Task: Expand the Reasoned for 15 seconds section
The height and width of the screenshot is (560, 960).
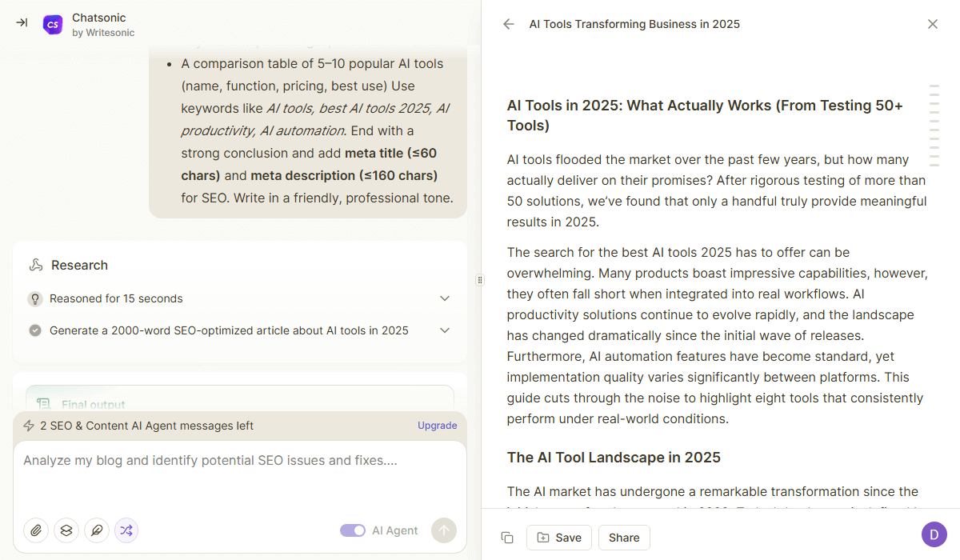Action: pos(445,298)
